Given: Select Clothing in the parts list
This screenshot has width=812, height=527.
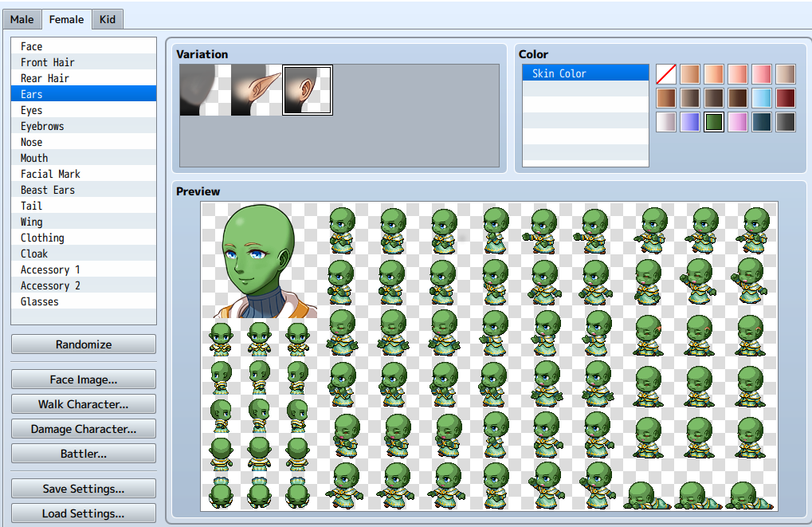Looking at the screenshot, I should [x=84, y=238].
